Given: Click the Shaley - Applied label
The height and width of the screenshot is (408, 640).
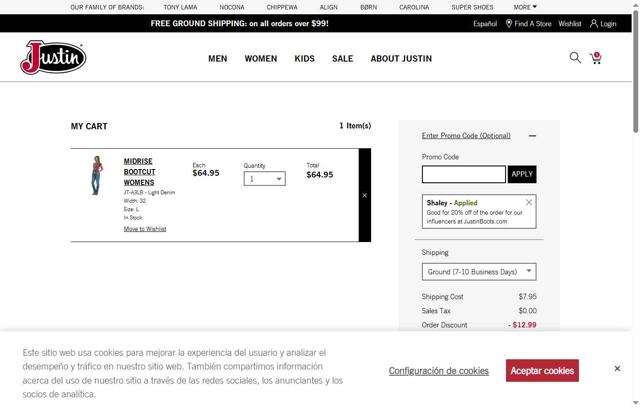Looking at the screenshot, I should (x=452, y=203).
